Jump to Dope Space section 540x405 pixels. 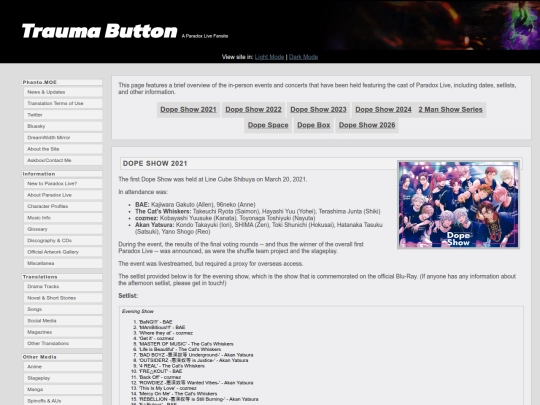268,125
